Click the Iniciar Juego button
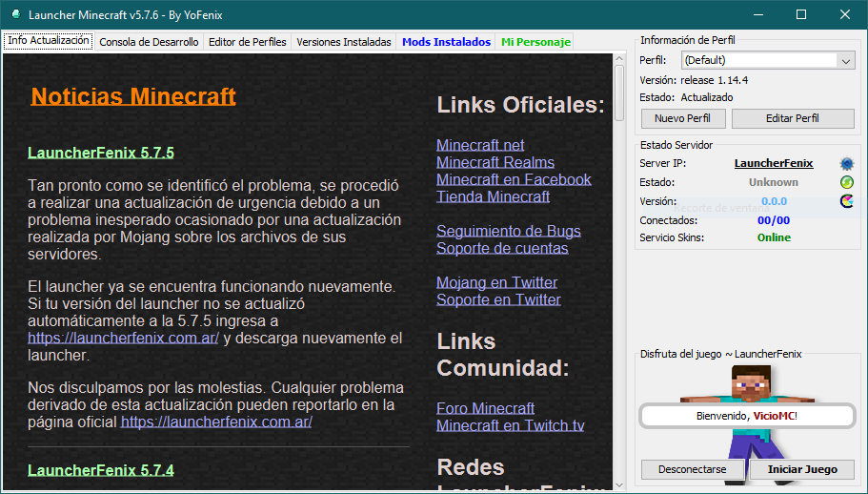Viewport: 868px width, 494px height. (x=802, y=469)
